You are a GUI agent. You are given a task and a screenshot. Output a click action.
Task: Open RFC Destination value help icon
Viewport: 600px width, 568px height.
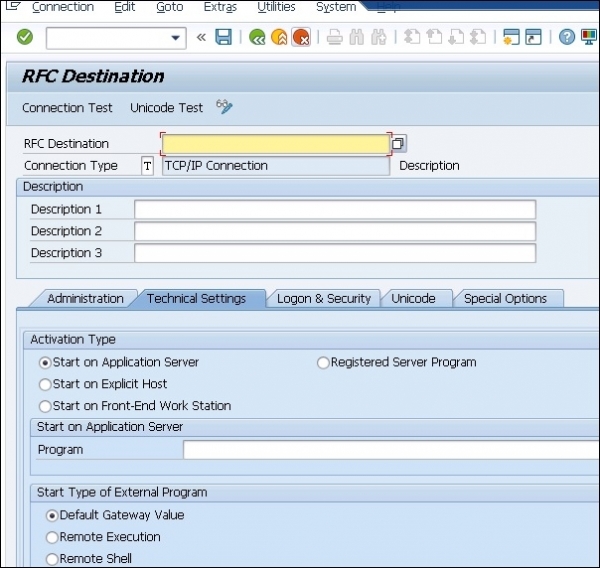398,144
